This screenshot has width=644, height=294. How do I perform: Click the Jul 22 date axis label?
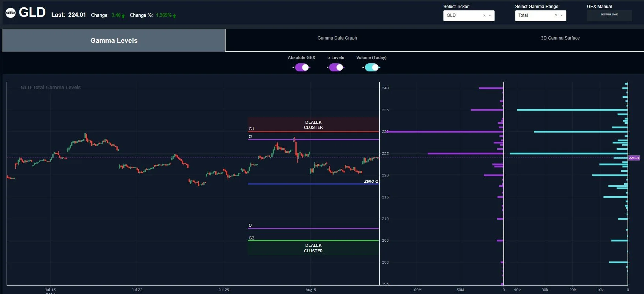[137, 290]
